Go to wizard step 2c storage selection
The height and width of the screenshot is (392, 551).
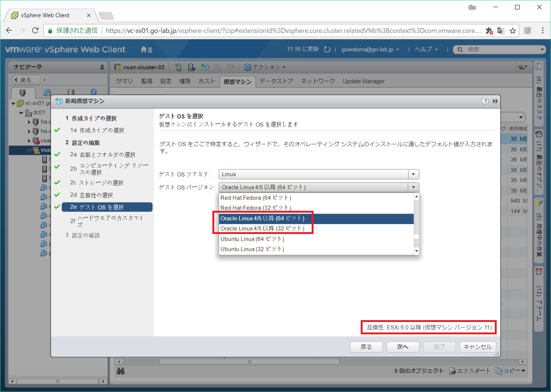[x=97, y=183]
